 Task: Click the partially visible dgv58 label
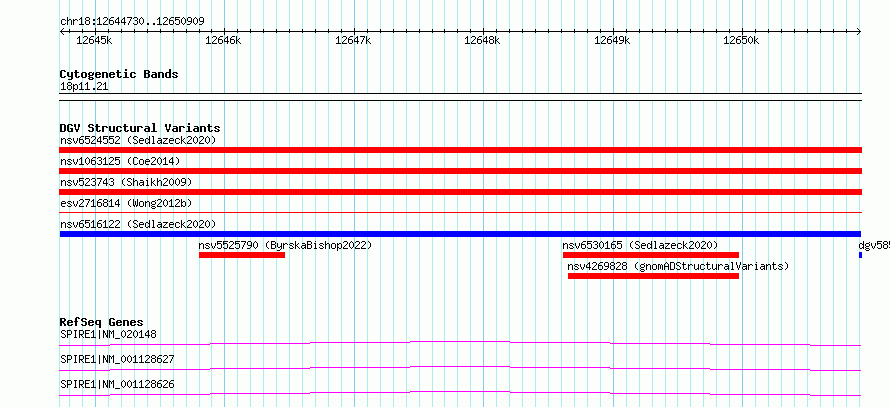[x=874, y=245]
